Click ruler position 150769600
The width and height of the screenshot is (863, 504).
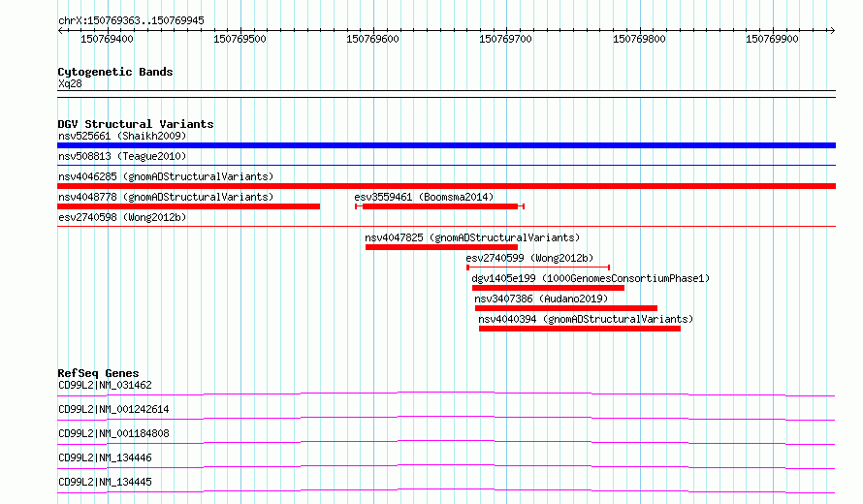click(x=372, y=39)
